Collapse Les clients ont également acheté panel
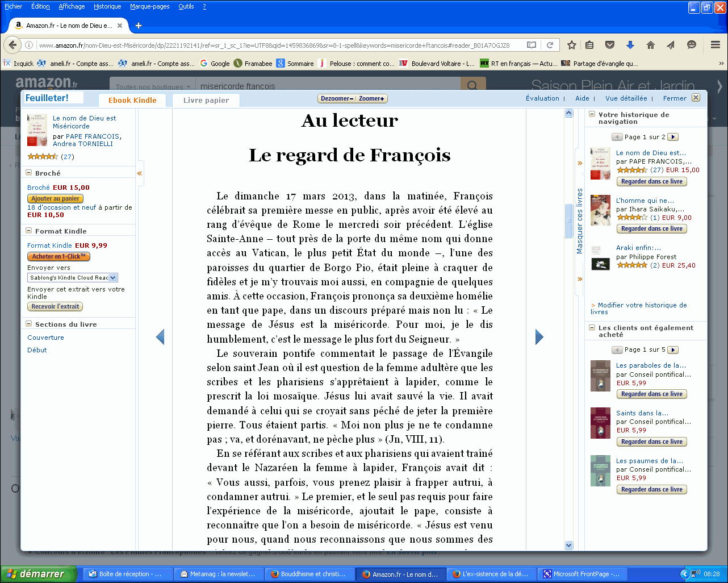Image resolution: width=728 pixels, height=583 pixels. click(x=592, y=327)
